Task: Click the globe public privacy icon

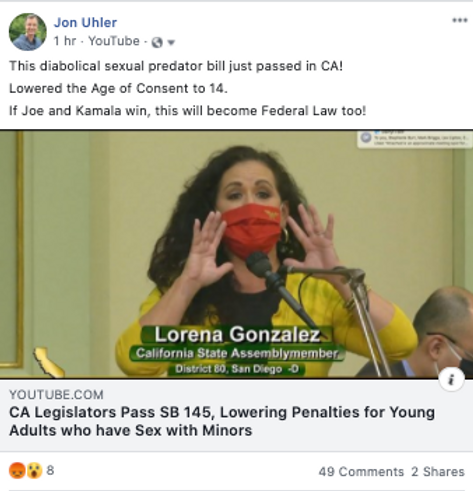Action: [157, 42]
